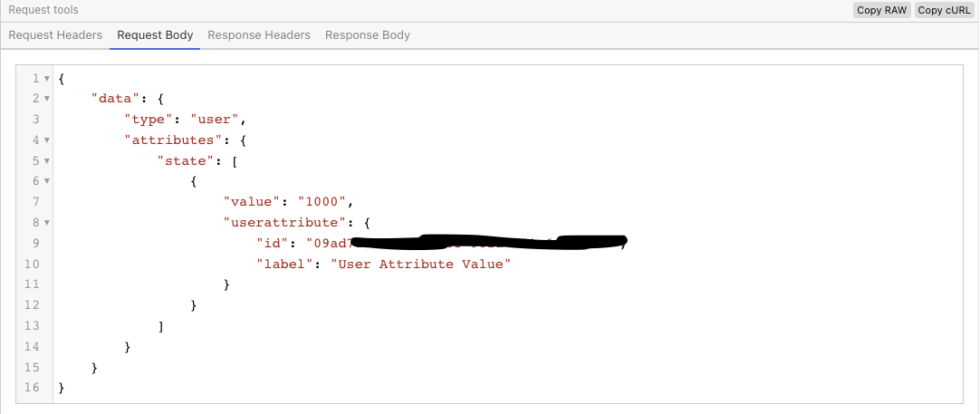This screenshot has height=414, width=980.
Task: Collapse the root object at line 1
Action: coord(46,79)
